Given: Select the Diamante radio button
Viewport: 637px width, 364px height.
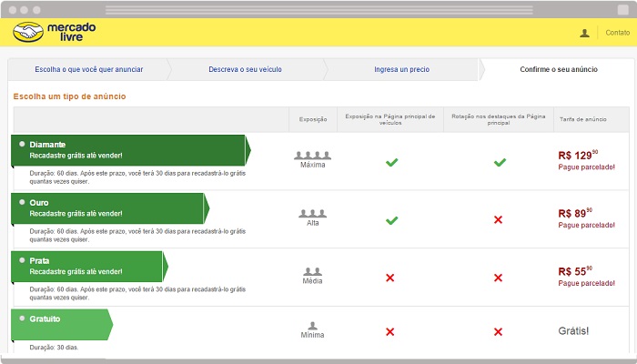Looking at the screenshot, I should click(22, 144).
